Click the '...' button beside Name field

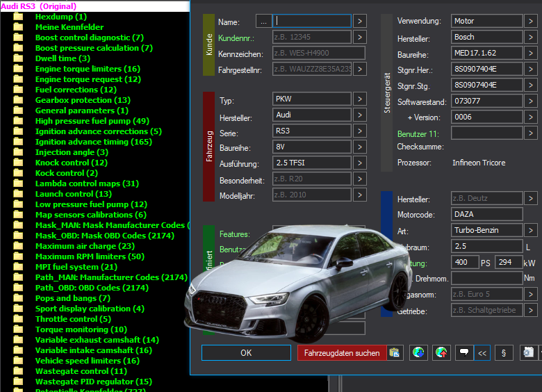click(264, 21)
